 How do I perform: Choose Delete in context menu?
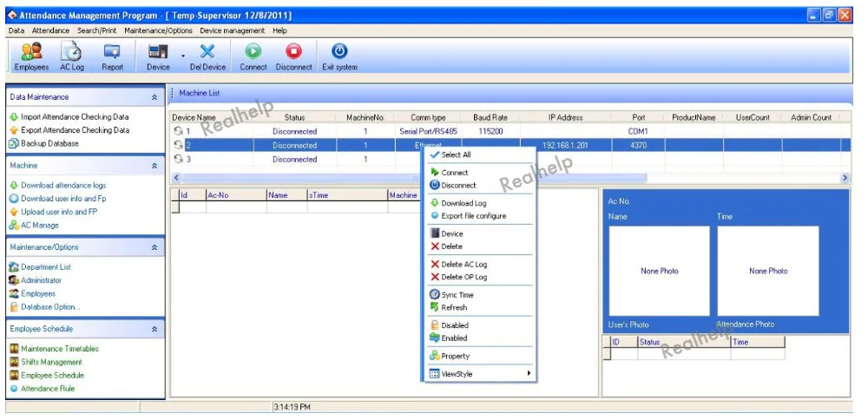click(x=479, y=246)
